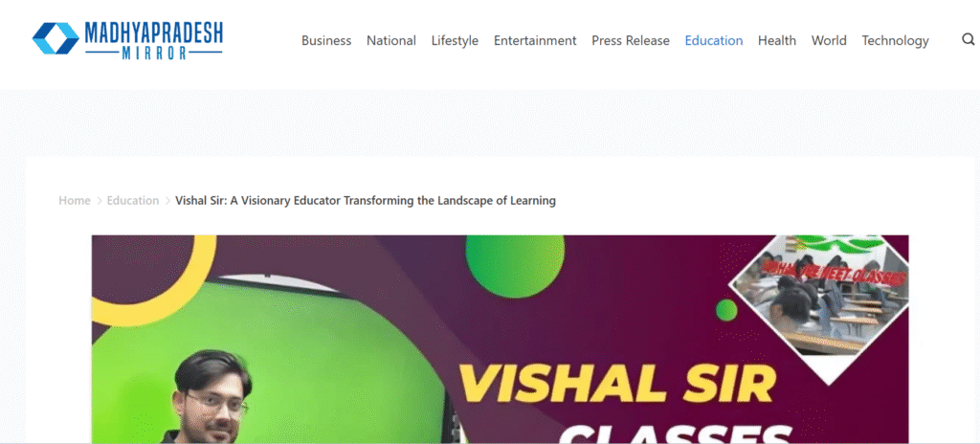The height and width of the screenshot is (444, 980).
Task: Click the Vishal Sir article title breadcrumb
Action: (365, 201)
